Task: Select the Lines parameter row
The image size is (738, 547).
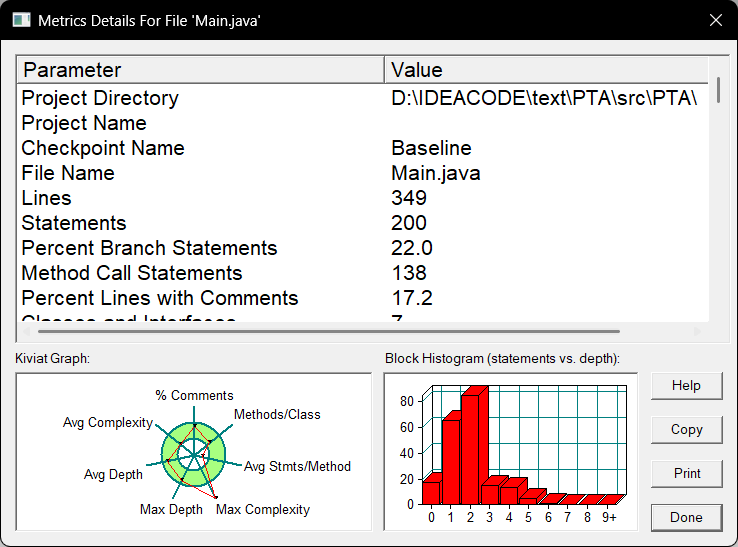Action: click(x=362, y=198)
